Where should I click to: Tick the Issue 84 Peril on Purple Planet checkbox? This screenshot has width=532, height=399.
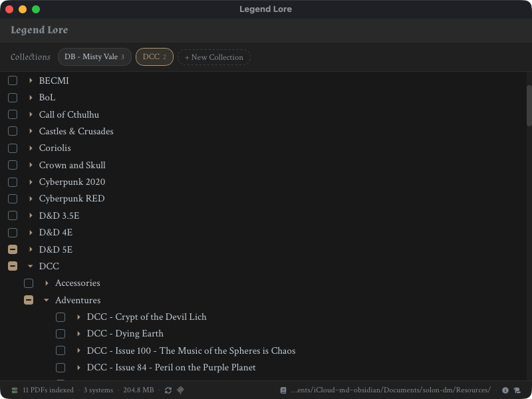click(61, 368)
